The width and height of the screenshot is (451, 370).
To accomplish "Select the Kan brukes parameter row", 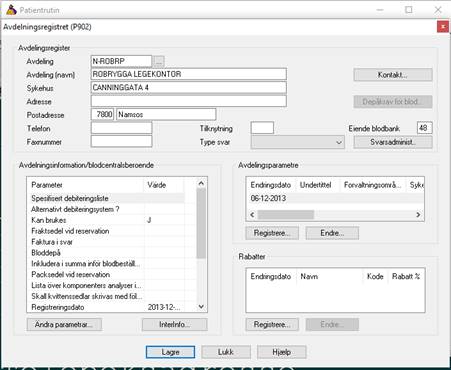I will click(x=107, y=220).
